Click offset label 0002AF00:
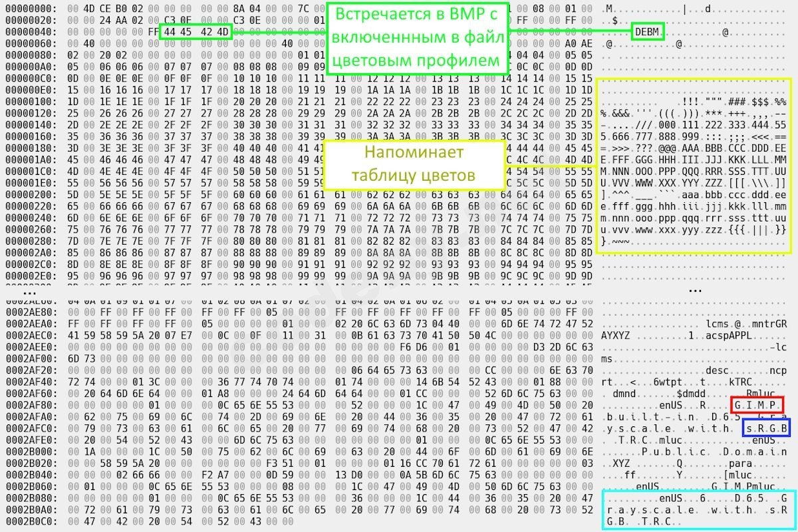Viewport: 798px width, 532px height. (x=31, y=358)
